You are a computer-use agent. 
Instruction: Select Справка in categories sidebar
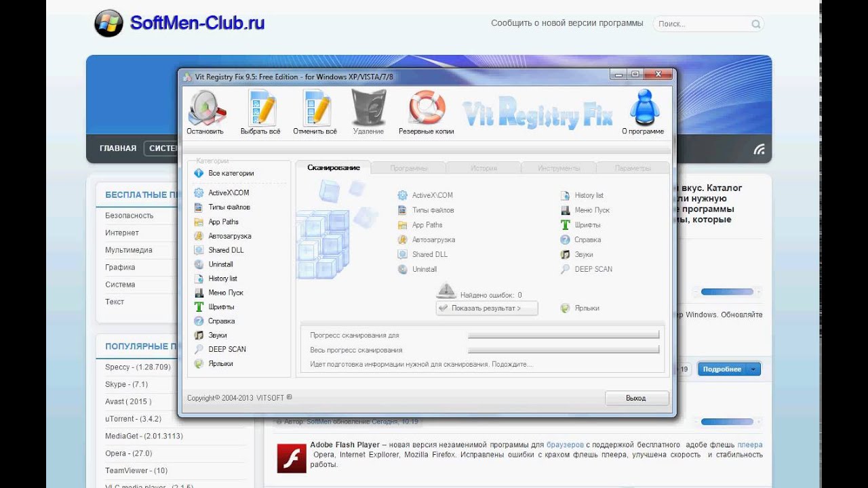(214, 321)
